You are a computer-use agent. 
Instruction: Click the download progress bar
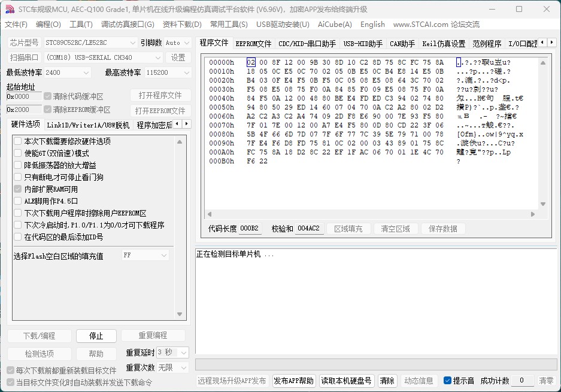coord(375,365)
